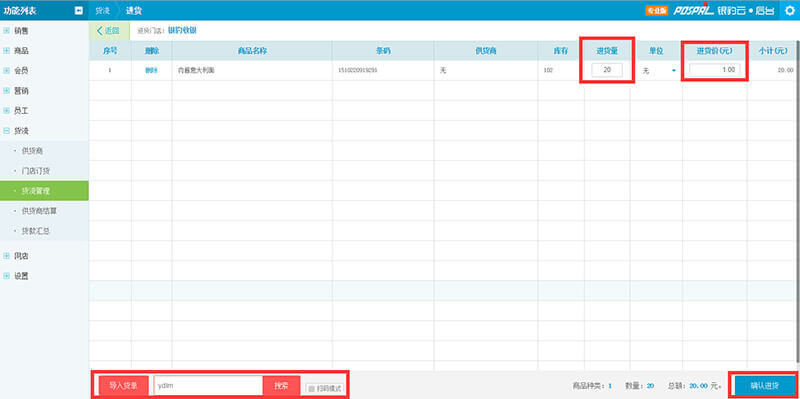
Task: Expand the 销售 plus icon
Action: pos(7,31)
